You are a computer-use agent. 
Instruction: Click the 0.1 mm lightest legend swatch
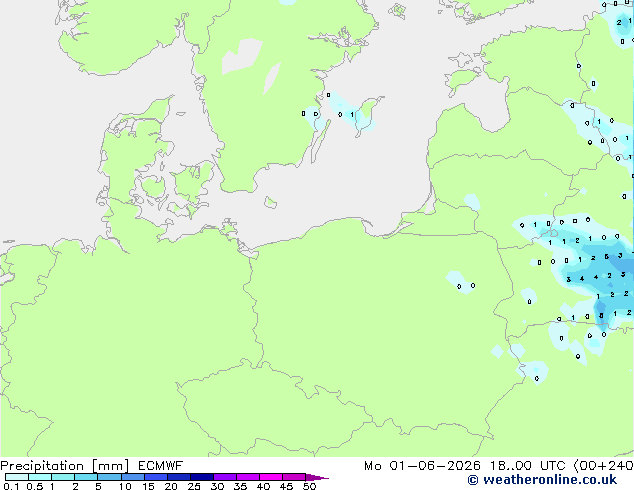point(17,477)
